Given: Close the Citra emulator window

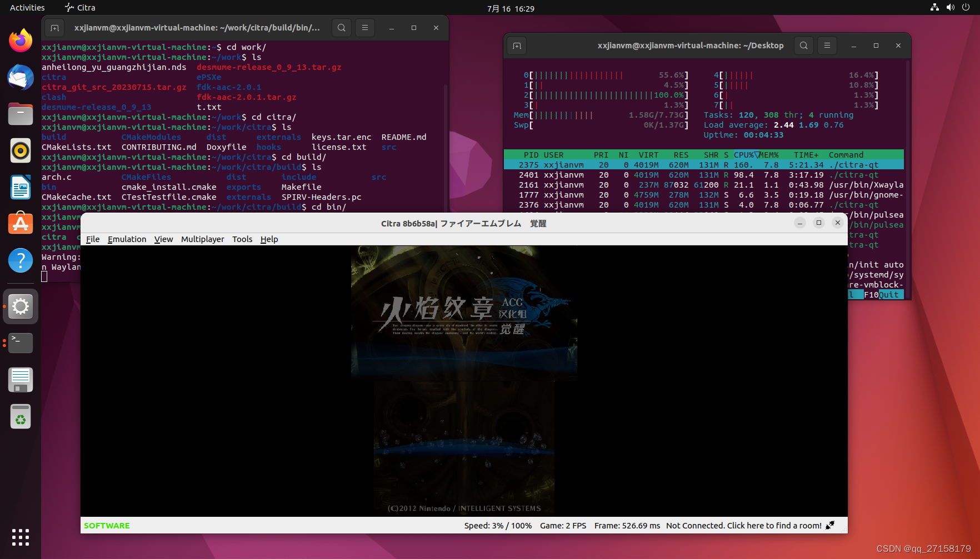Looking at the screenshot, I should coord(838,223).
